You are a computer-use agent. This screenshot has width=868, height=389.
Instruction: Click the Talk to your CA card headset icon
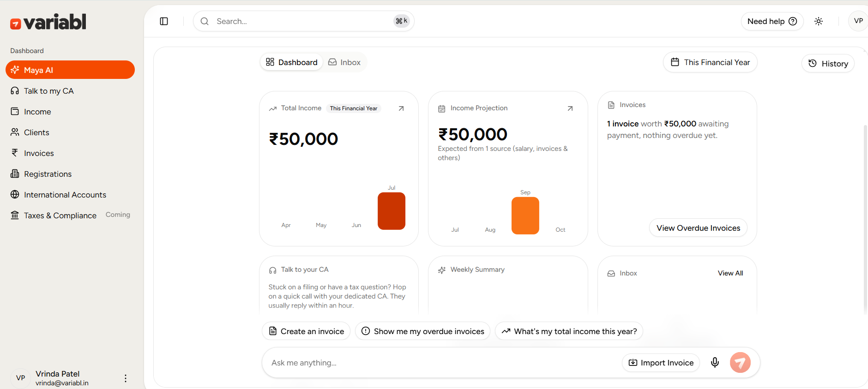pyautogui.click(x=273, y=270)
